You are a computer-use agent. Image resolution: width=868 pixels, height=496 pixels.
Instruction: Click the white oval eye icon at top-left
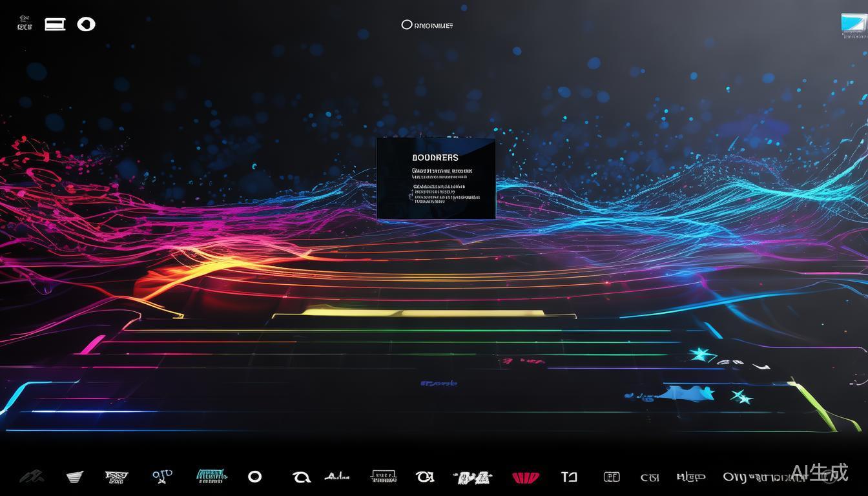pos(86,25)
